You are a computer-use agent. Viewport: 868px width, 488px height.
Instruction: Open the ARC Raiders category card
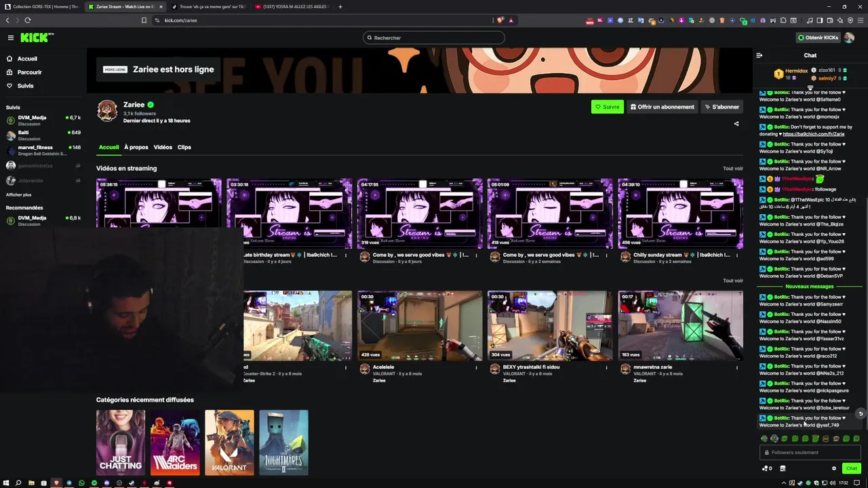(x=175, y=442)
